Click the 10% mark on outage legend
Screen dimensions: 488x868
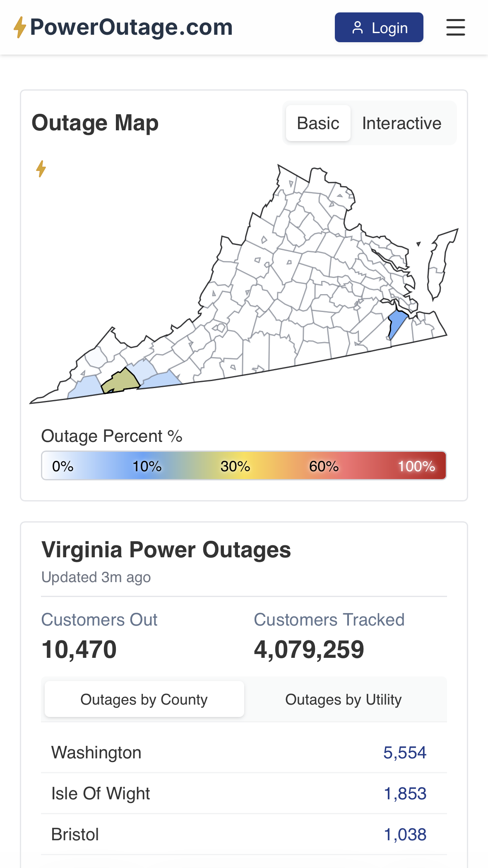coord(147,466)
